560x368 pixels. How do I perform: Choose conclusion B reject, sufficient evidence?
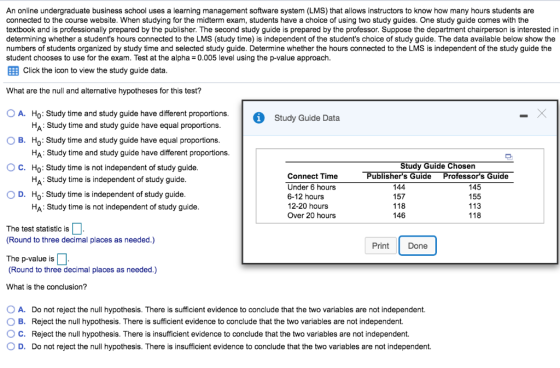11,322
